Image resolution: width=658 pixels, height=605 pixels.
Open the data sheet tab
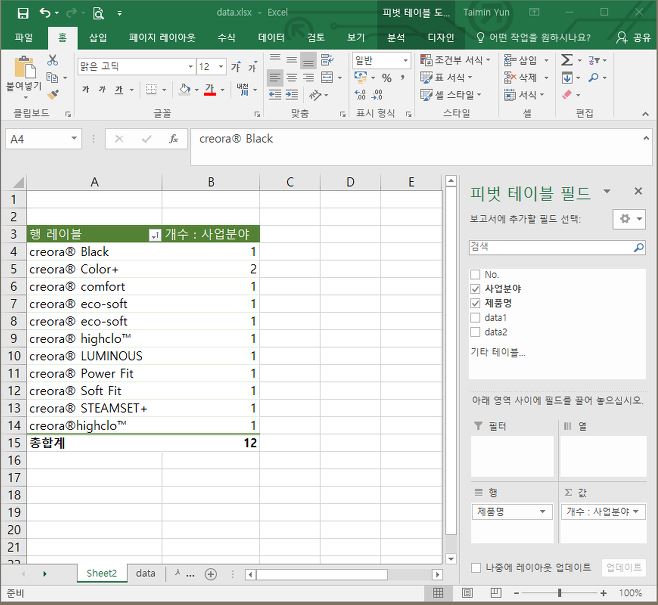coord(146,574)
